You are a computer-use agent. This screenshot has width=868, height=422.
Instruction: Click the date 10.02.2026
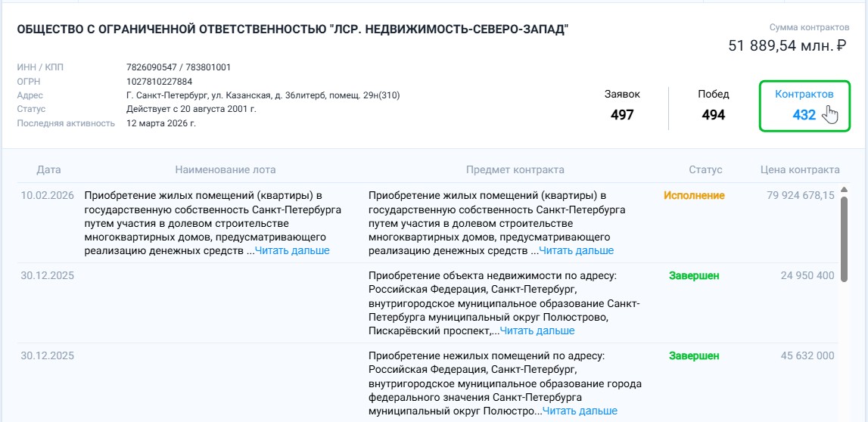click(47, 195)
